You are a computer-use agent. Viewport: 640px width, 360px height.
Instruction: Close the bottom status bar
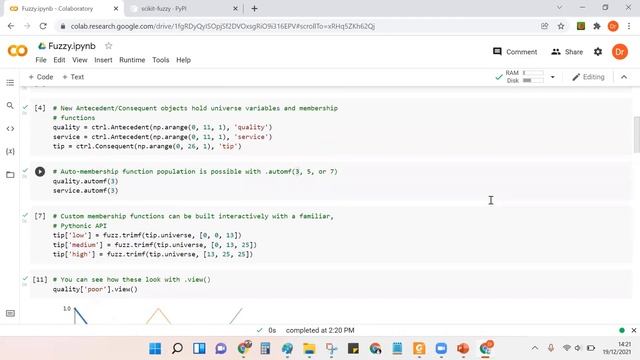point(634,330)
